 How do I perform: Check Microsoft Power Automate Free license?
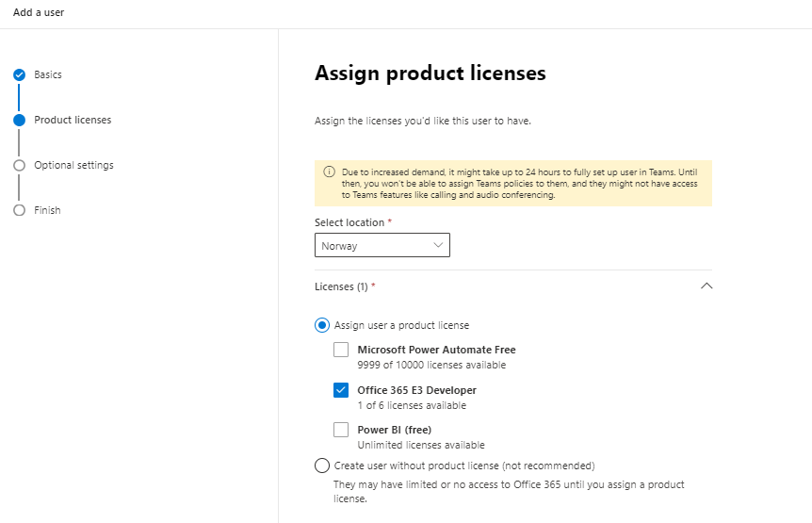pos(341,350)
